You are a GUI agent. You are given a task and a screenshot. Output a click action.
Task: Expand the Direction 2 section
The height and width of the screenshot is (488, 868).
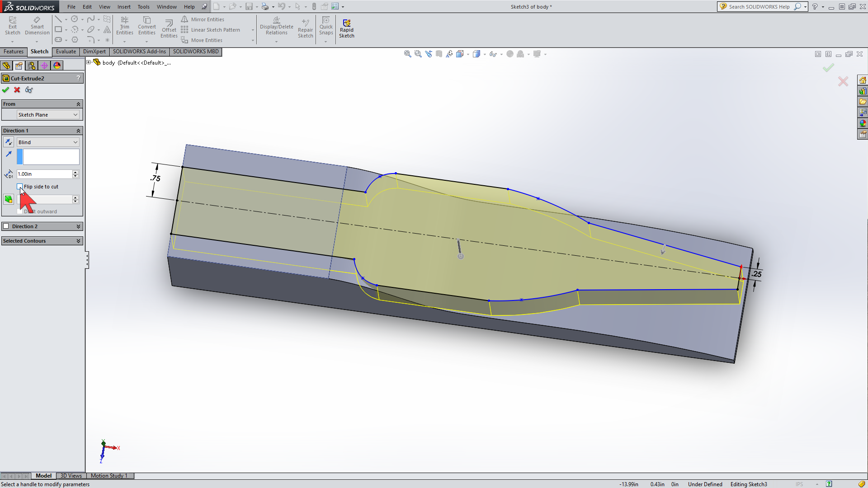click(x=78, y=226)
